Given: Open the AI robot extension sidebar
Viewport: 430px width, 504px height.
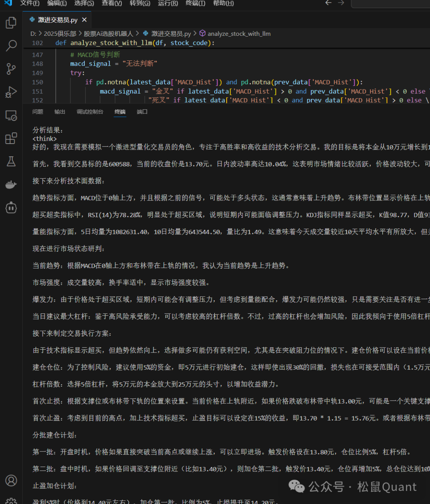Looking at the screenshot, I should tap(11, 207).
